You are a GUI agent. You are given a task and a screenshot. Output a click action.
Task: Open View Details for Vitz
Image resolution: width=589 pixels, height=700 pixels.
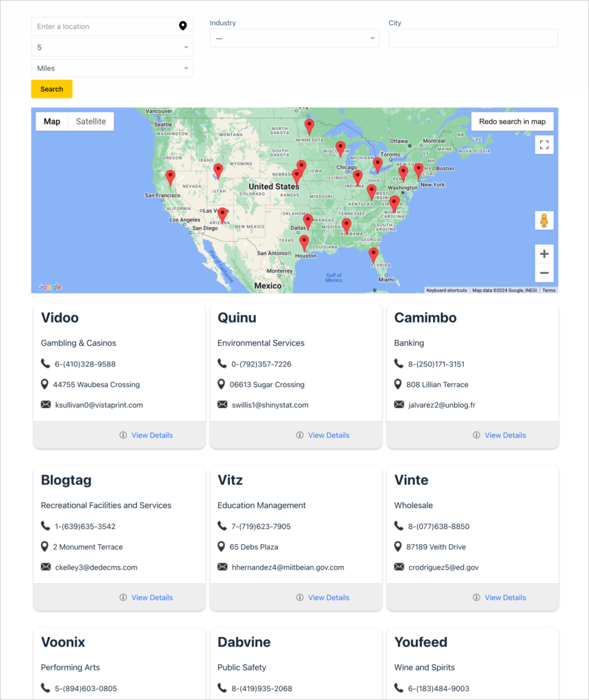click(328, 597)
